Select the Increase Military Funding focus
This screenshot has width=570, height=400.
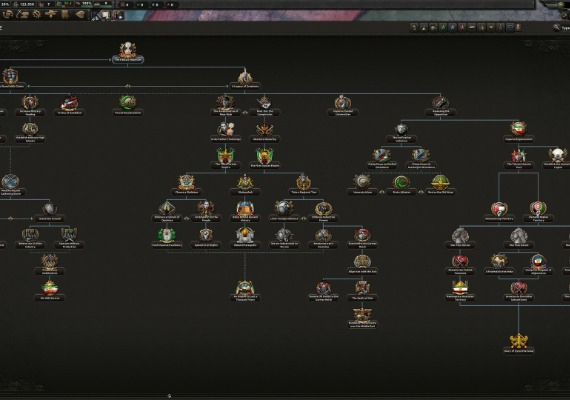[30, 105]
